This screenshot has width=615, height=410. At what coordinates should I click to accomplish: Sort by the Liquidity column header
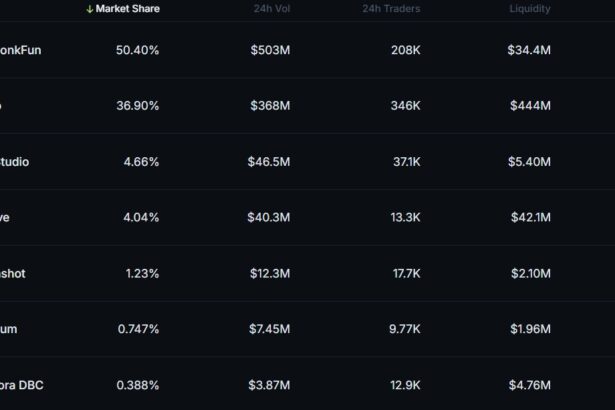(529, 9)
